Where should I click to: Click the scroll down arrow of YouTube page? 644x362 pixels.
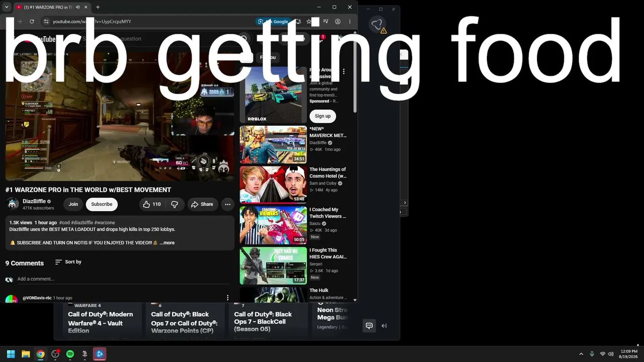coord(355,300)
